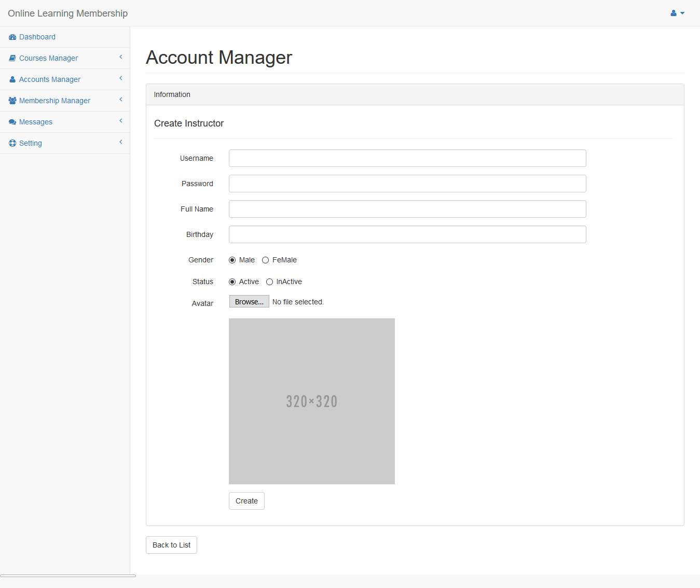Click the Membership Manager group icon

click(12, 101)
